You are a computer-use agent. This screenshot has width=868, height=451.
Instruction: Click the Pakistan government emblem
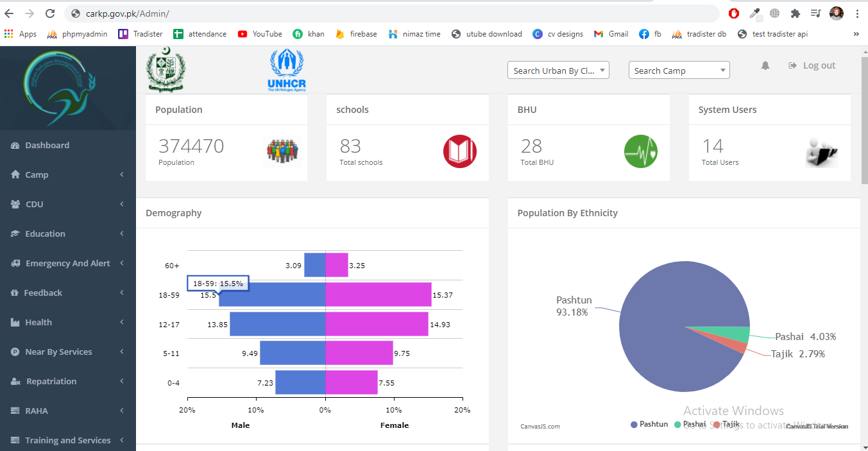[166, 69]
